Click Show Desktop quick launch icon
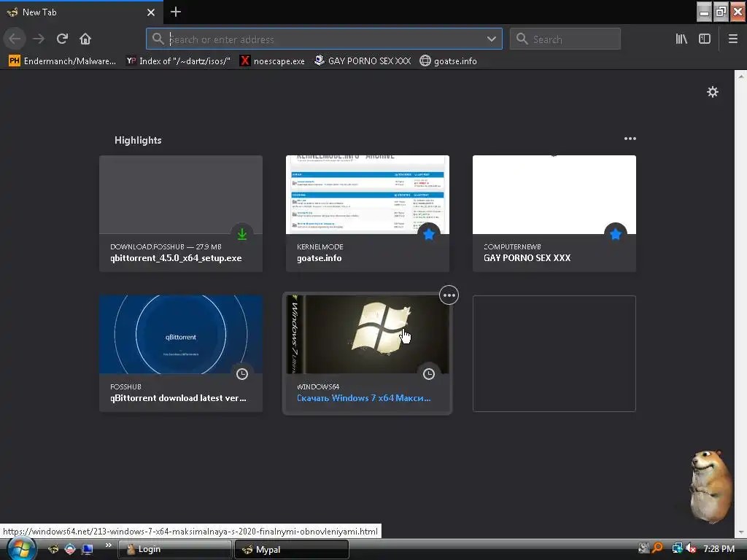Screen dimensions: 747x560 (x=88, y=550)
